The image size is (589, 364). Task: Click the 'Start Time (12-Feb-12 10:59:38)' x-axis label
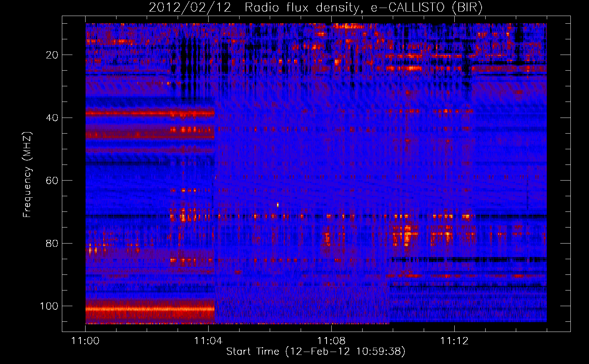coord(316,352)
